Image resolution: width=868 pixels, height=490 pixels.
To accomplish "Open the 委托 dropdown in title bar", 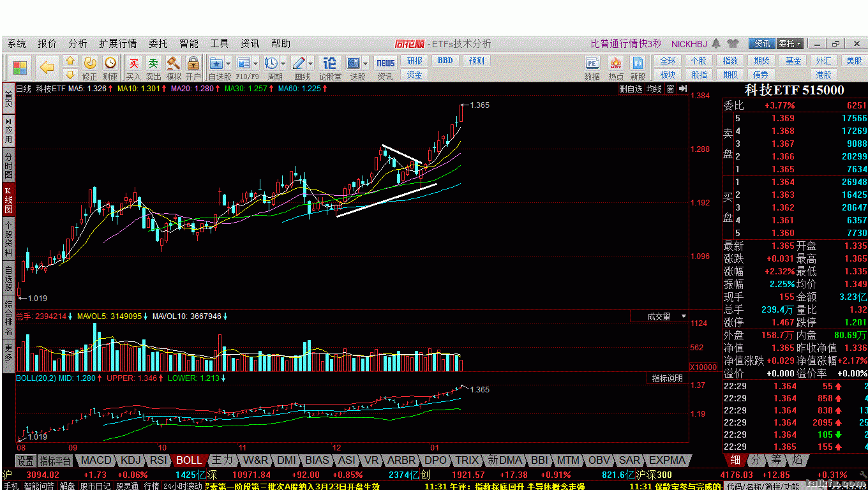I will pos(789,43).
